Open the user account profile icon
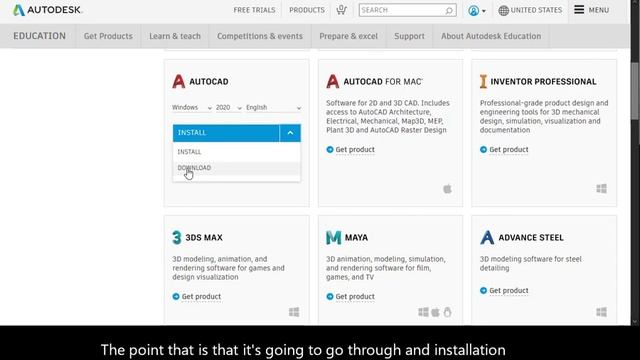Screen dimensions: 640x360 pyautogui.click(x=473, y=11)
